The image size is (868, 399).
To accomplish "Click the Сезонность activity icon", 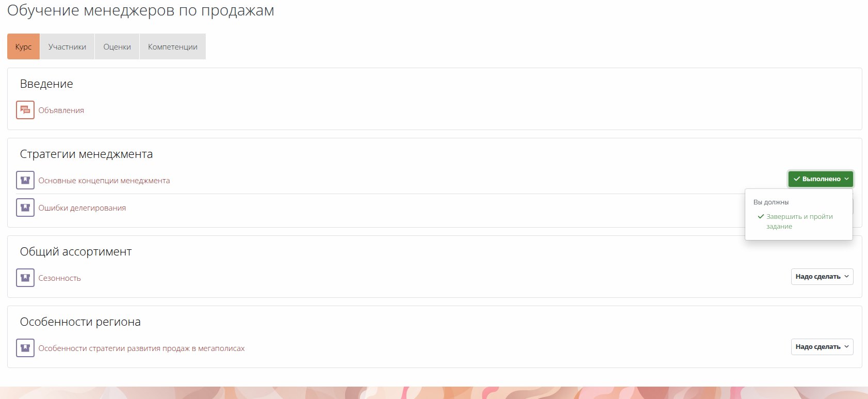I will 25,278.
